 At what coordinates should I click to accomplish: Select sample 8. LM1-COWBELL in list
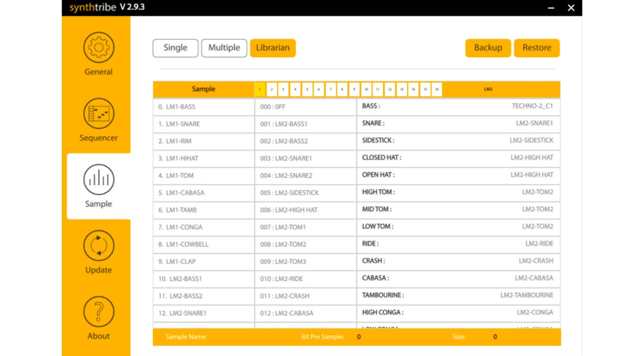[203, 244]
